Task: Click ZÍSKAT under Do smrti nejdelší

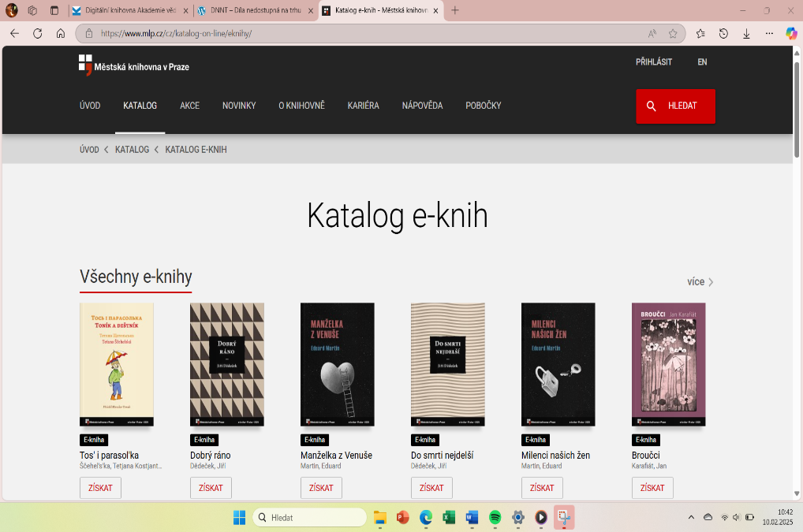Action: tap(431, 488)
